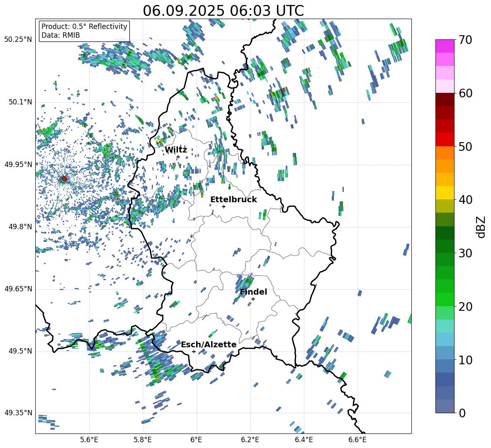Click the 49.5°N latitude label

pos(20,351)
